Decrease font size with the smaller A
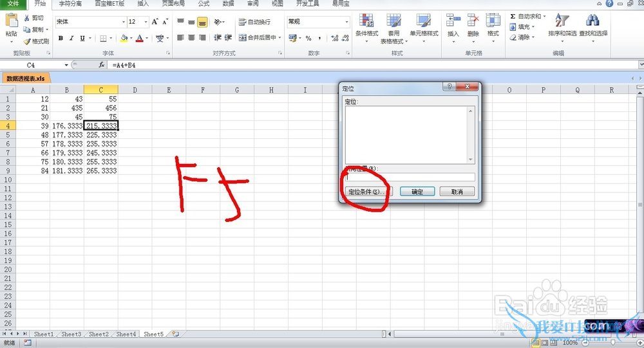 [x=165, y=22]
